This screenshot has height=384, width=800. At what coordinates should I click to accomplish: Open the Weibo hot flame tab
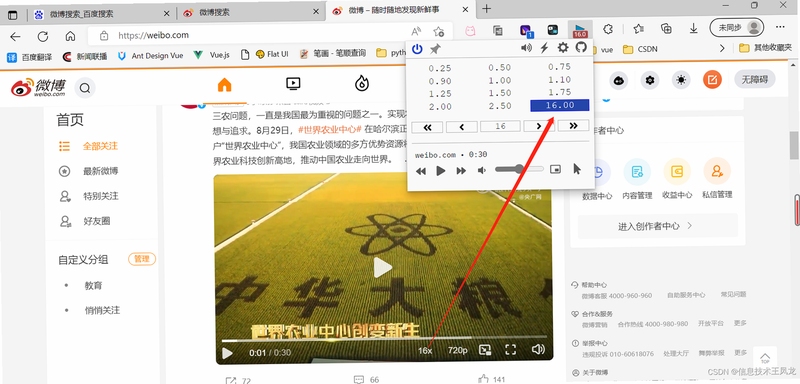click(x=362, y=83)
